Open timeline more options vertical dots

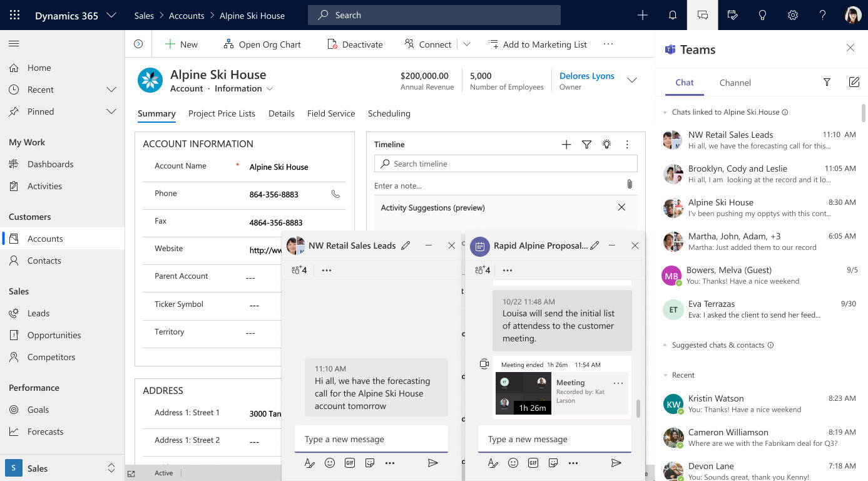click(627, 145)
